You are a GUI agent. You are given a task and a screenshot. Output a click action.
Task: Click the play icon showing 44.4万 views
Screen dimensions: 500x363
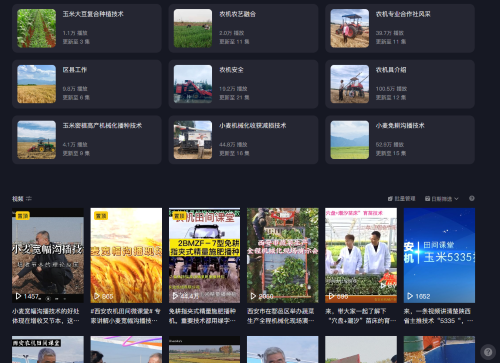[175, 296]
